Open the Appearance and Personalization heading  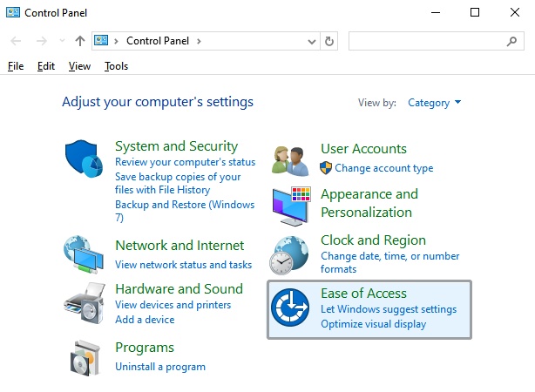coord(369,203)
